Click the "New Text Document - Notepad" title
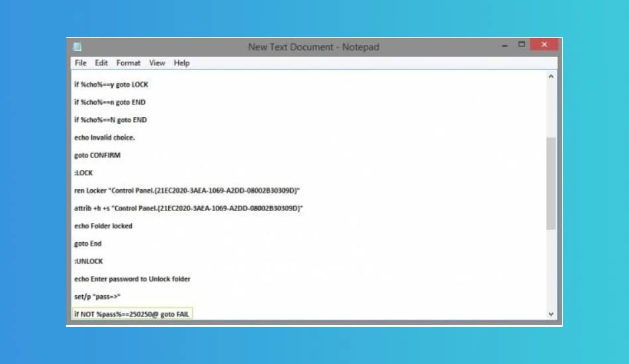Screen dimensions: 629x364 tap(314, 47)
